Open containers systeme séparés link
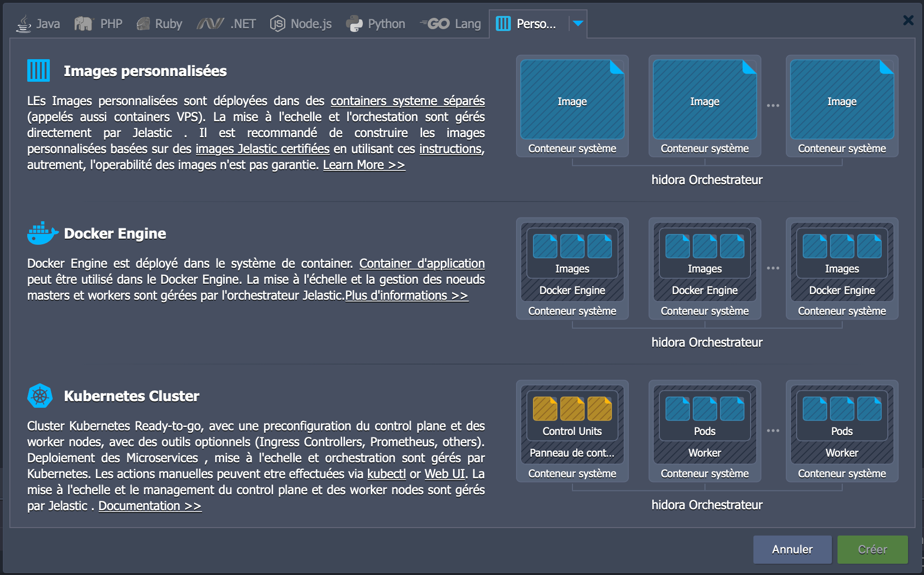This screenshot has width=924, height=575. (407, 101)
